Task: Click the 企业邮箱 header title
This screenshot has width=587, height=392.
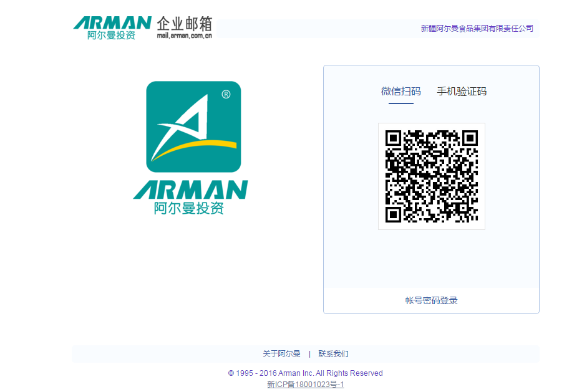Action: [x=185, y=24]
